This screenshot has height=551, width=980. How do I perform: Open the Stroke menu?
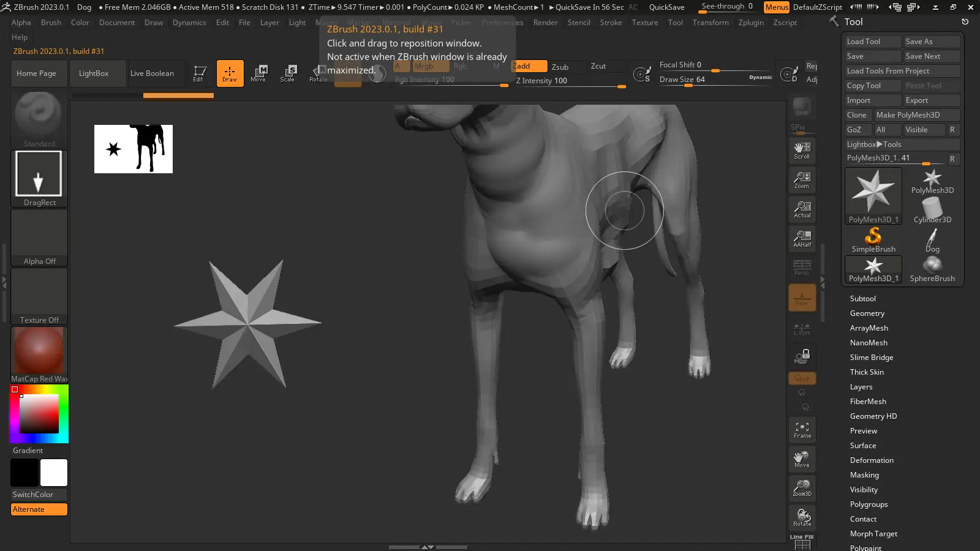click(x=611, y=23)
